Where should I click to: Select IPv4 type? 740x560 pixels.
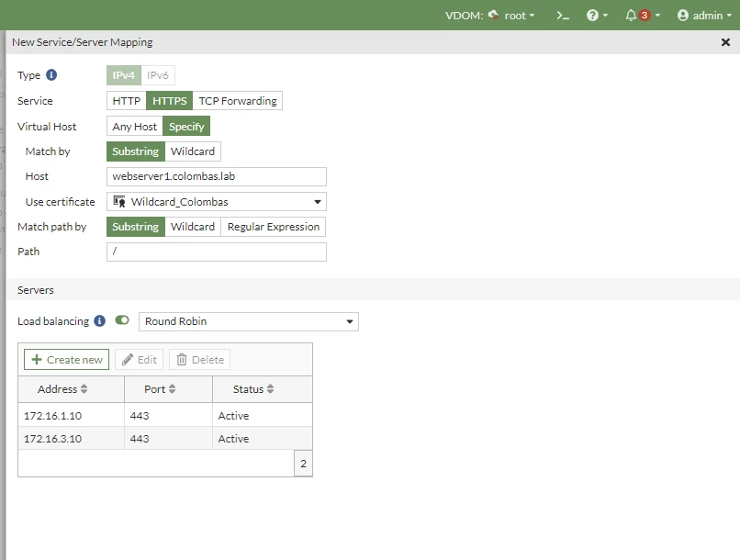124,75
